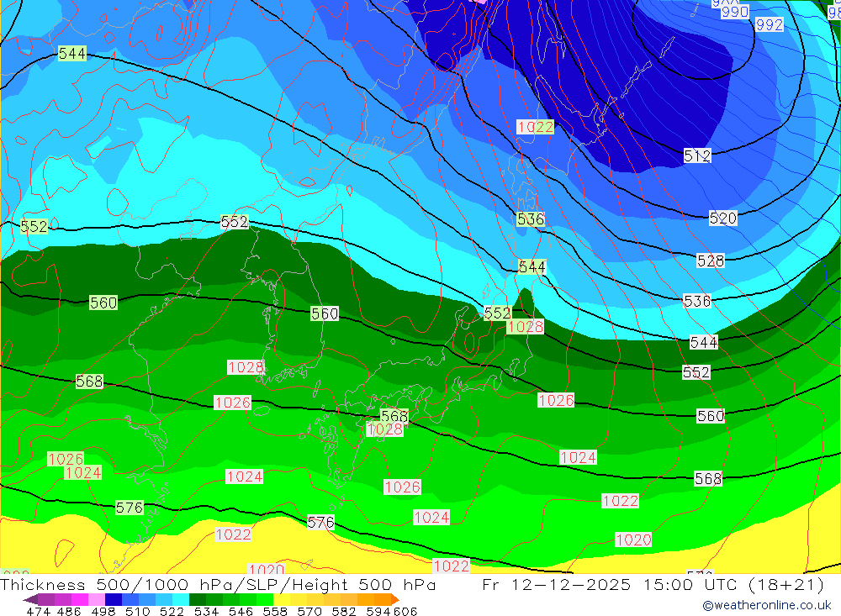841x616 pixels.
Task: Click the 512 height contour label
Action: click(x=697, y=156)
